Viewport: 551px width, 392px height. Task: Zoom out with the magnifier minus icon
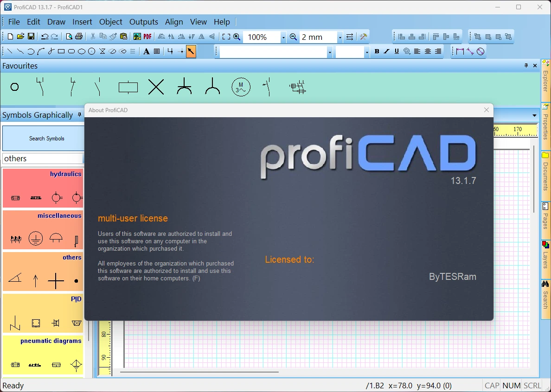(294, 37)
